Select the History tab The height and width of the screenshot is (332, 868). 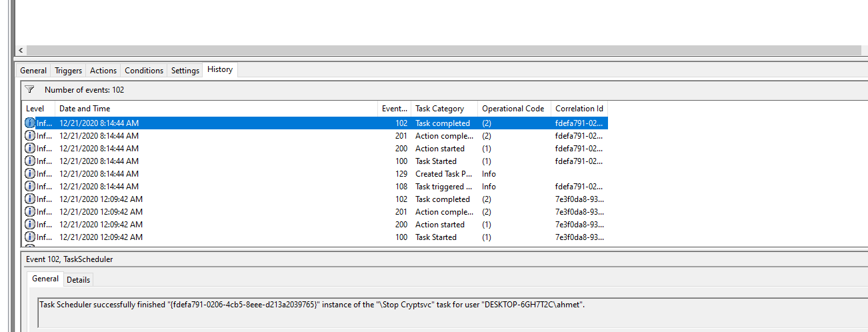pos(220,69)
